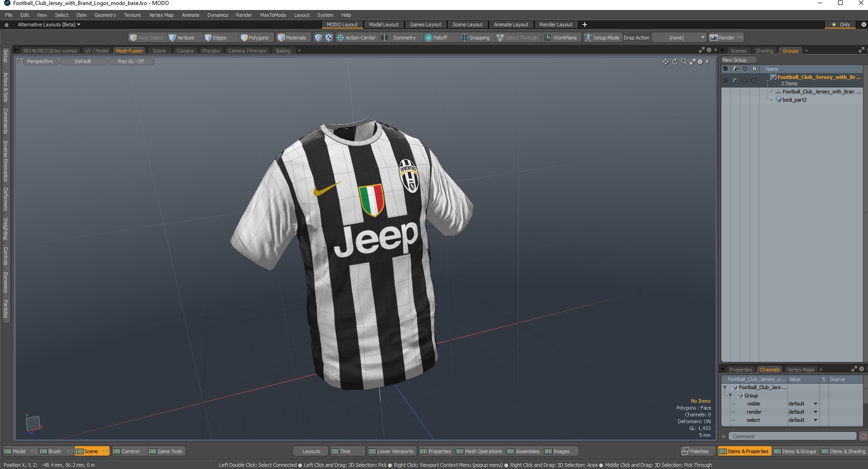The height and width of the screenshot is (469, 868).
Task: Open the Vertex Map menu
Action: point(161,15)
